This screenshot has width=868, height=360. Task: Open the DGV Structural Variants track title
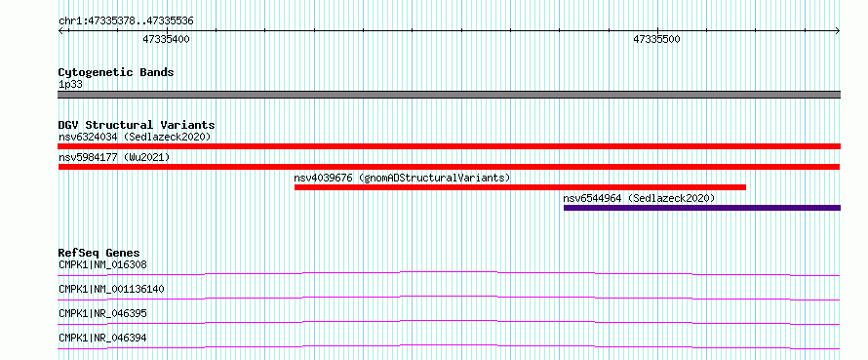pos(137,125)
